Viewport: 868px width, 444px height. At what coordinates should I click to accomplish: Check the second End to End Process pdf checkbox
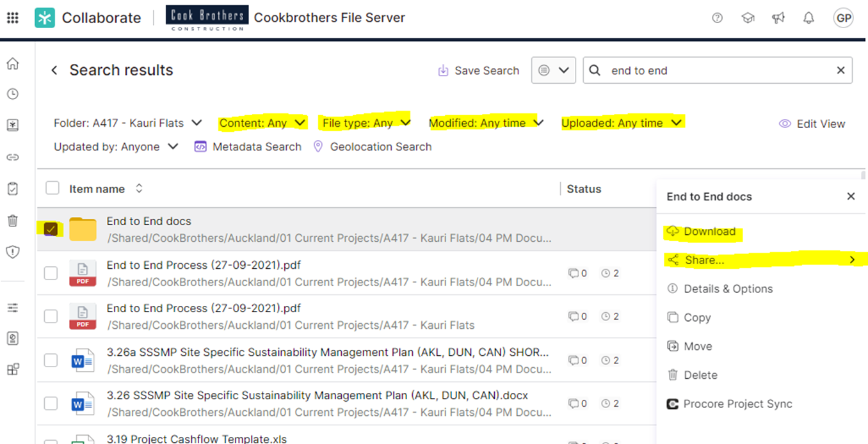point(51,316)
